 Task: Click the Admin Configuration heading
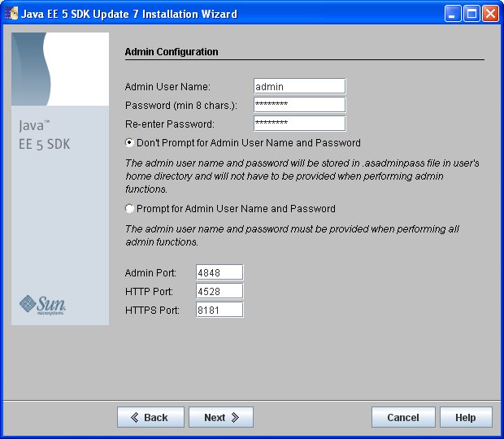tap(172, 52)
